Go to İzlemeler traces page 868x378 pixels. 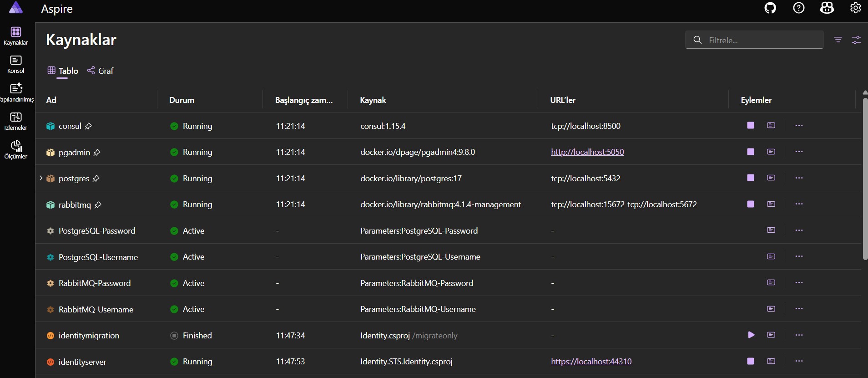(16, 121)
